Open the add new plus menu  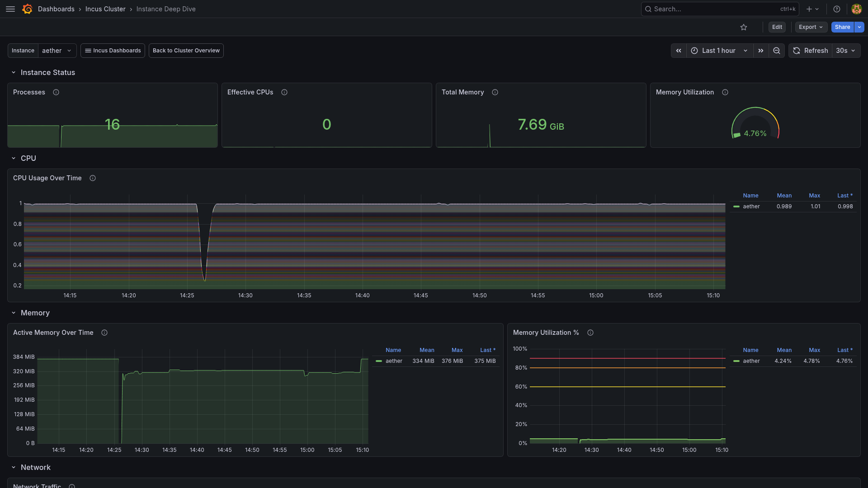point(812,9)
